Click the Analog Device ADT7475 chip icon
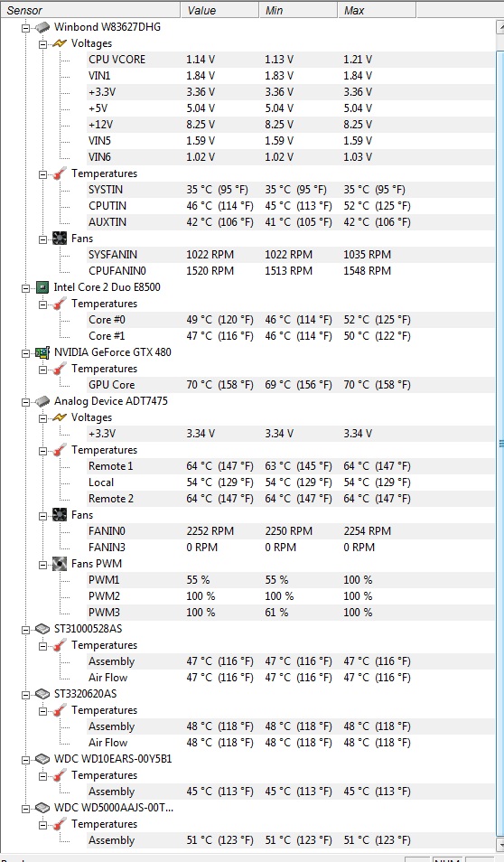 tap(42, 401)
